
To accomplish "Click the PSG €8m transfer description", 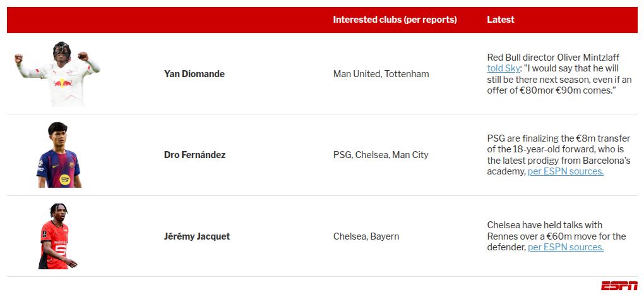I will (556, 149).
